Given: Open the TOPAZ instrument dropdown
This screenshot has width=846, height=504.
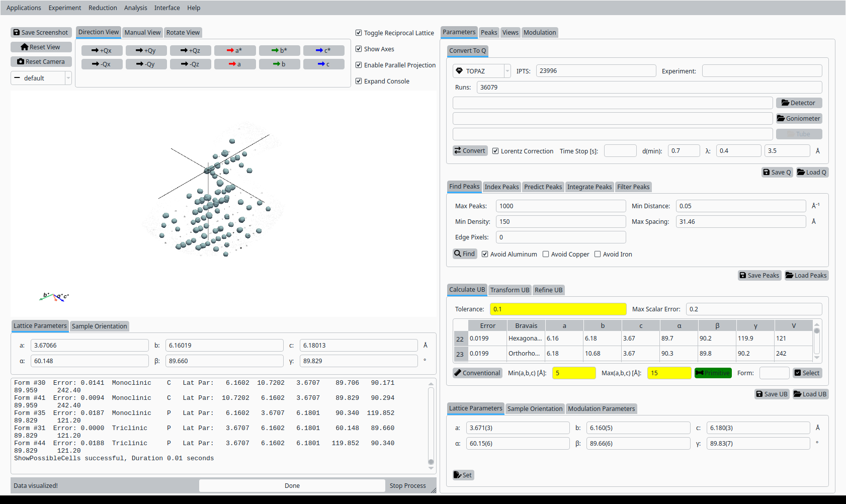Looking at the screenshot, I should click(x=481, y=71).
